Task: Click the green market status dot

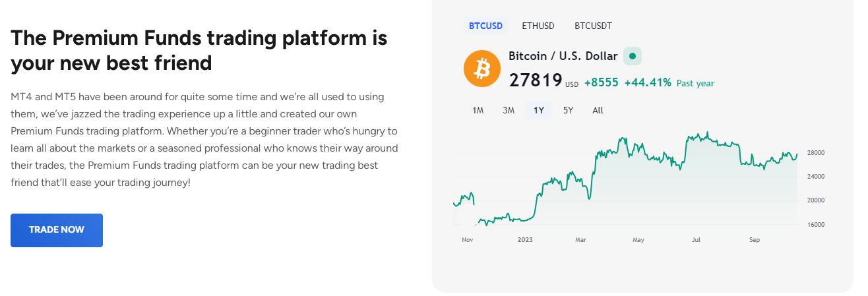Action: [633, 56]
